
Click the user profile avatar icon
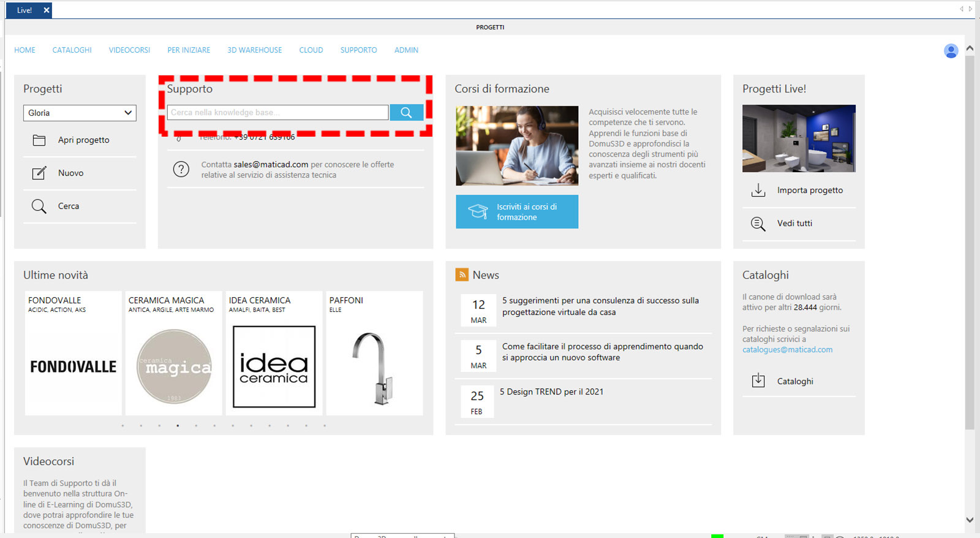[951, 51]
